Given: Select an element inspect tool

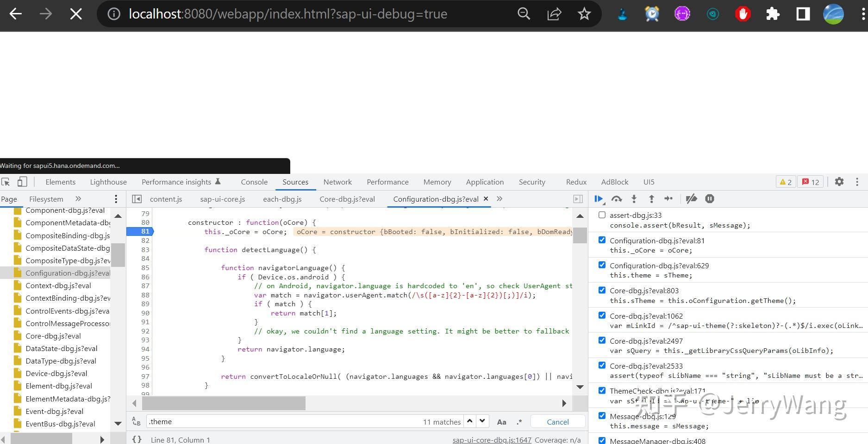Looking at the screenshot, I should tap(6, 182).
